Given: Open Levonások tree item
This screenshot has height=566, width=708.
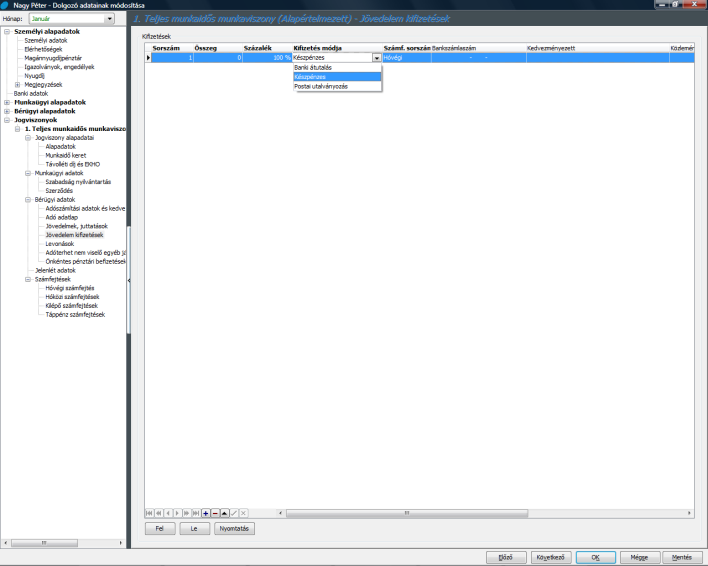Looking at the screenshot, I should pyautogui.click(x=60, y=244).
